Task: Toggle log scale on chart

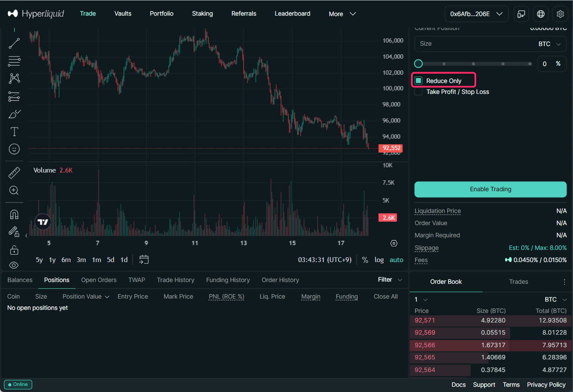Action: pyautogui.click(x=379, y=260)
